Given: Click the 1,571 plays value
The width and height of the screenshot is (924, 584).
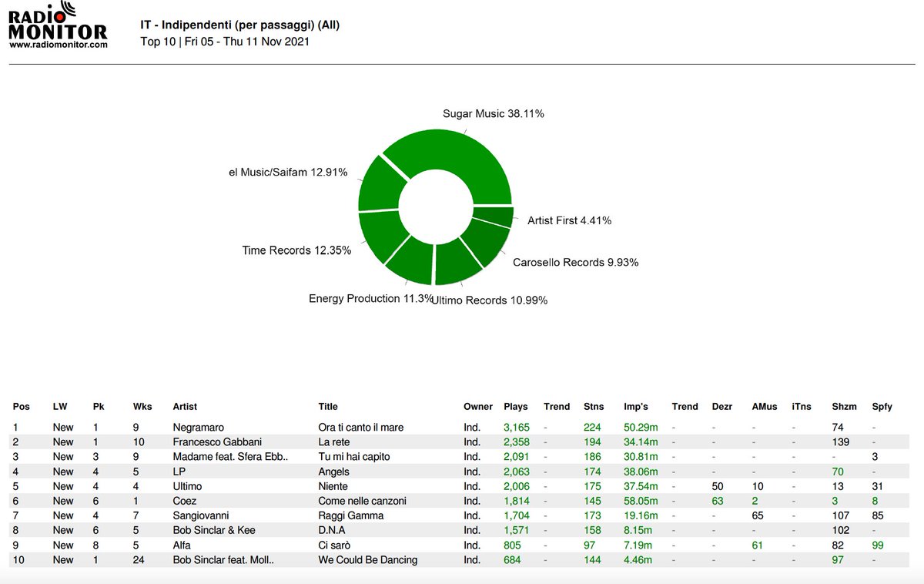Looking at the screenshot, I should pos(517,530).
